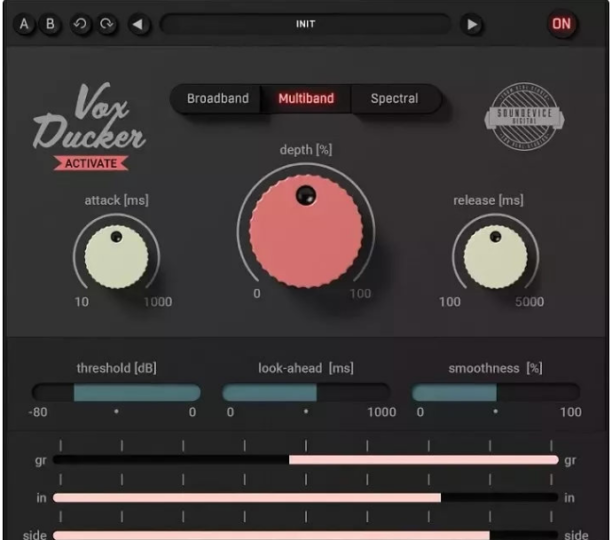This screenshot has height=540, width=612.
Task: Click the Vox Ducker logo
Action: pyautogui.click(x=88, y=122)
